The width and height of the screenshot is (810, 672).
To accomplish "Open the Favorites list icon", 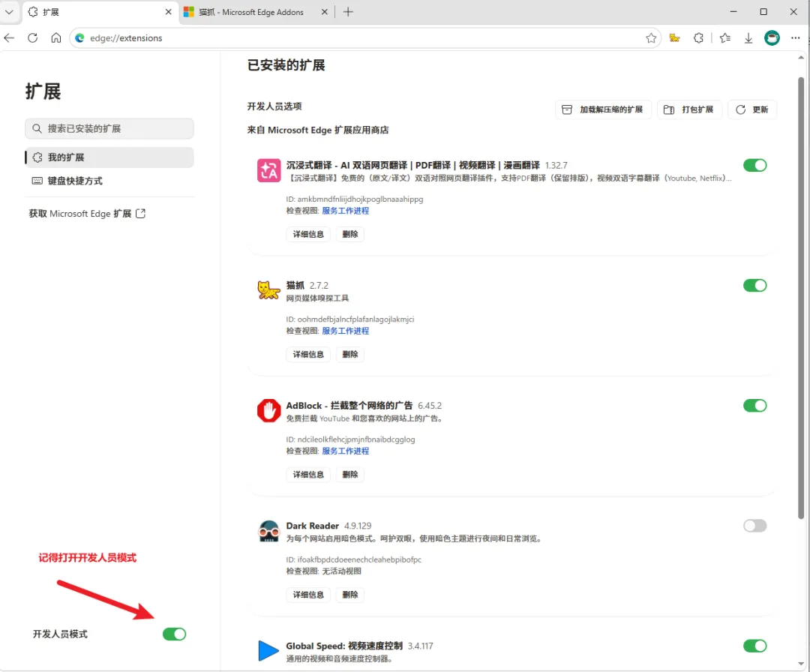I will click(725, 37).
